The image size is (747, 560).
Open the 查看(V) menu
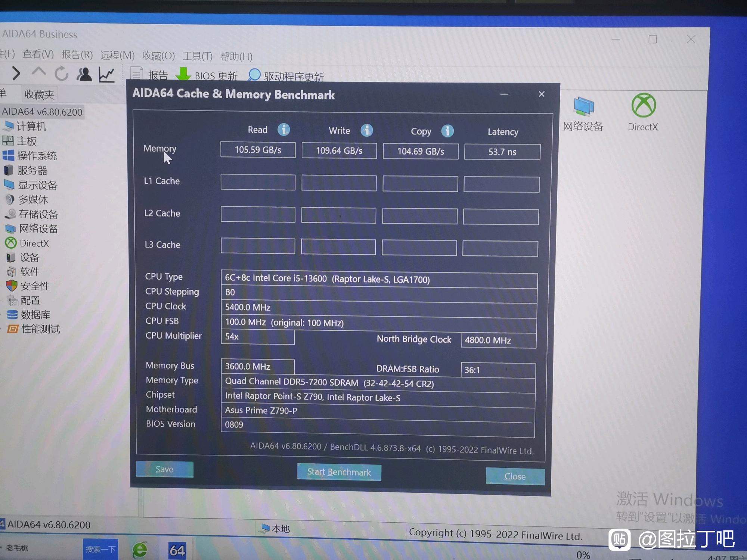point(38,54)
